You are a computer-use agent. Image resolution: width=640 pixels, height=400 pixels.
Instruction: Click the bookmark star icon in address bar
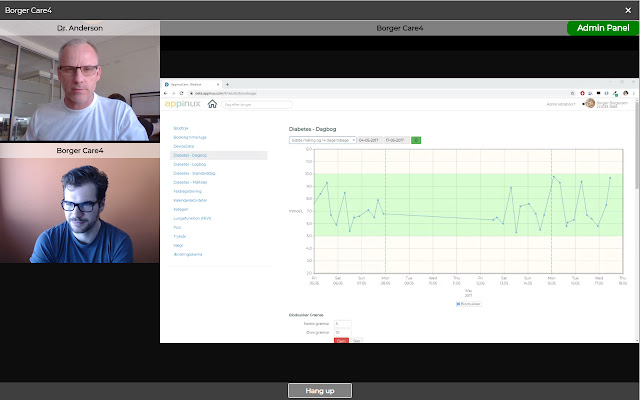[572, 93]
